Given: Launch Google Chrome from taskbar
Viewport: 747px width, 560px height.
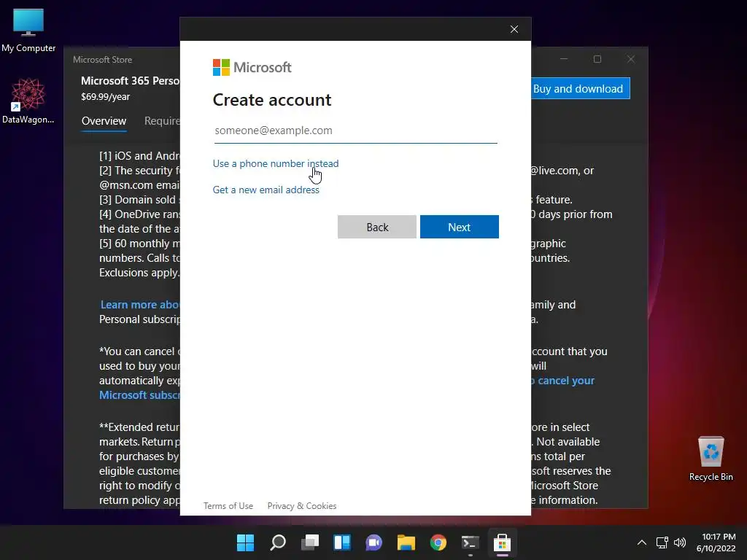Looking at the screenshot, I should (x=438, y=542).
